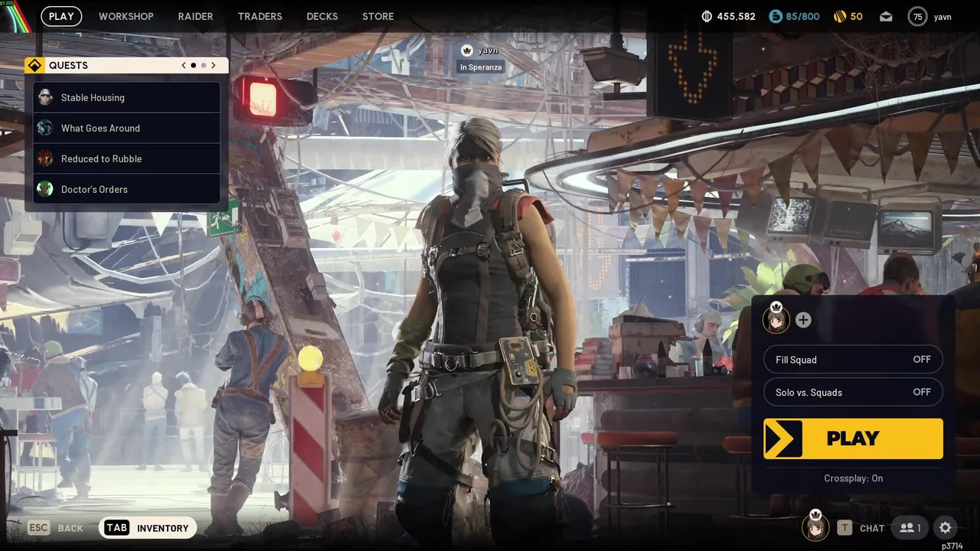Add a squad member with plus icon
The image size is (980, 551).
click(x=803, y=320)
